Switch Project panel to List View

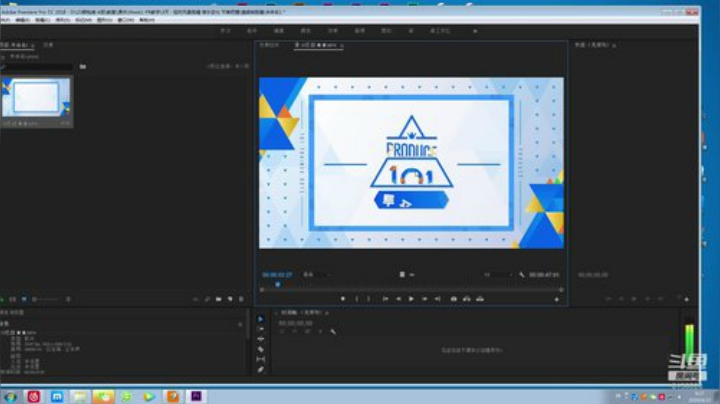(12, 299)
